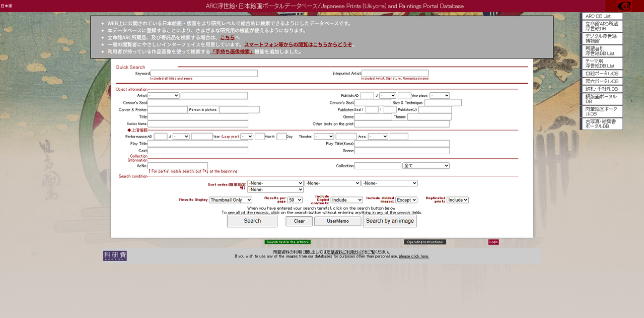Viewport: 644px width, 318px height.
Task: Click the 科研費 KAKENHI logo
Action: point(115,256)
